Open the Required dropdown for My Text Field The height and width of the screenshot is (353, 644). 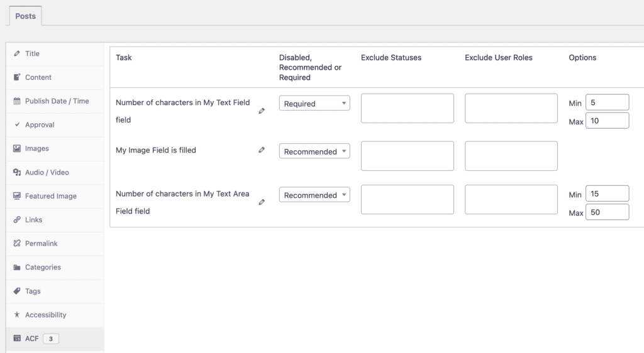[x=314, y=104]
